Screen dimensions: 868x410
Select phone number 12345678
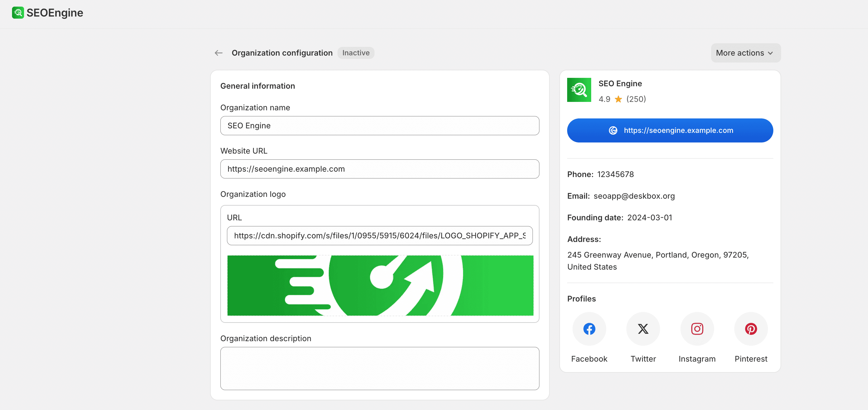[x=615, y=174]
